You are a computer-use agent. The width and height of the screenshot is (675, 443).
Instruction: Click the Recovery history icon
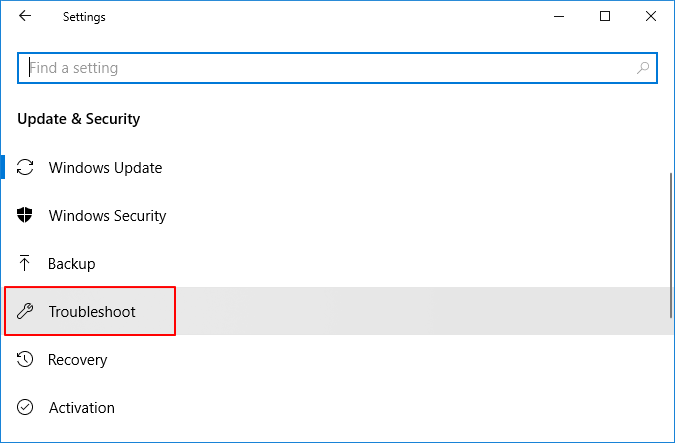tap(27, 360)
